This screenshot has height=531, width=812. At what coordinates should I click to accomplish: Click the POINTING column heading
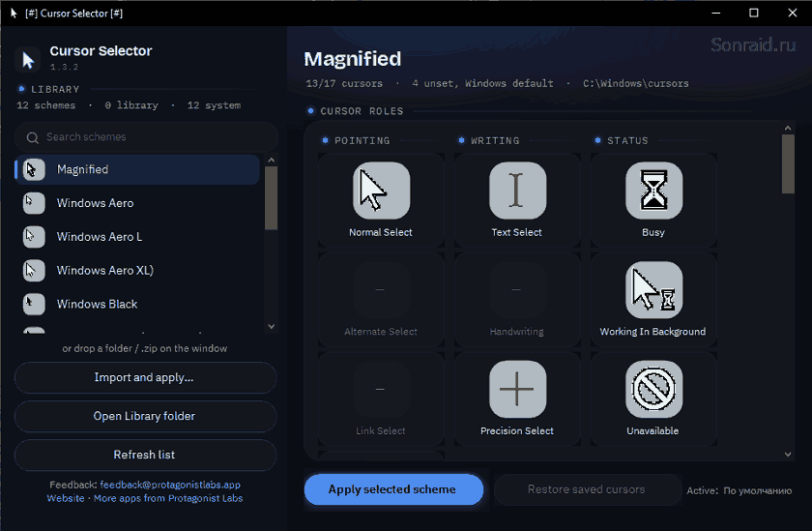point(362,140)
